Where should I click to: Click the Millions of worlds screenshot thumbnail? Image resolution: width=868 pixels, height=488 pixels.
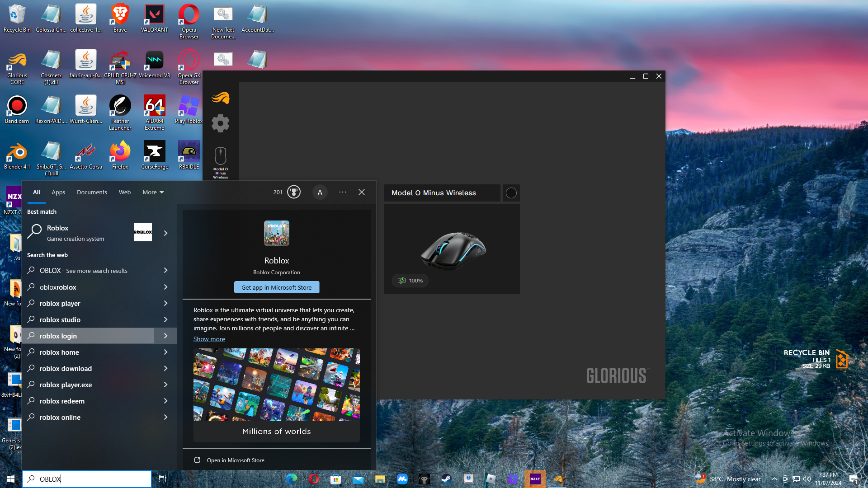[277, 395]
